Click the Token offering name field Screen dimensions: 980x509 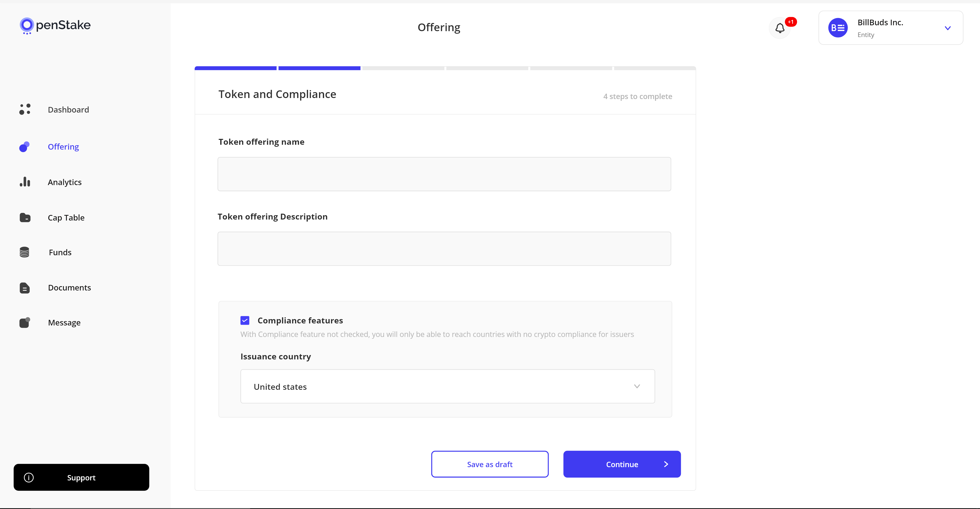pyautogui.click(x=444, y=174)
